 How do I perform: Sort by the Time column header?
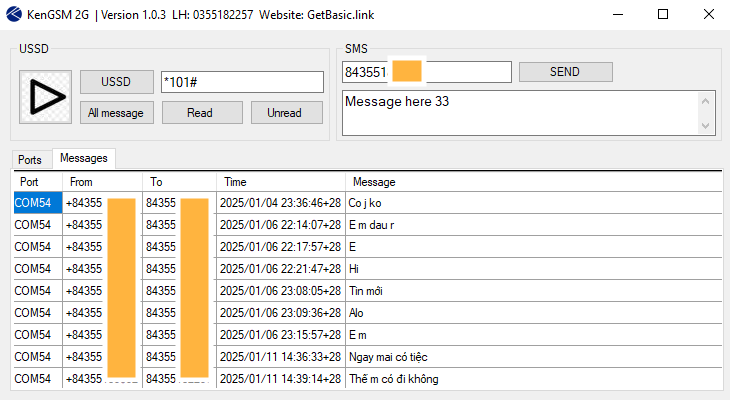[x=280, y=182]
